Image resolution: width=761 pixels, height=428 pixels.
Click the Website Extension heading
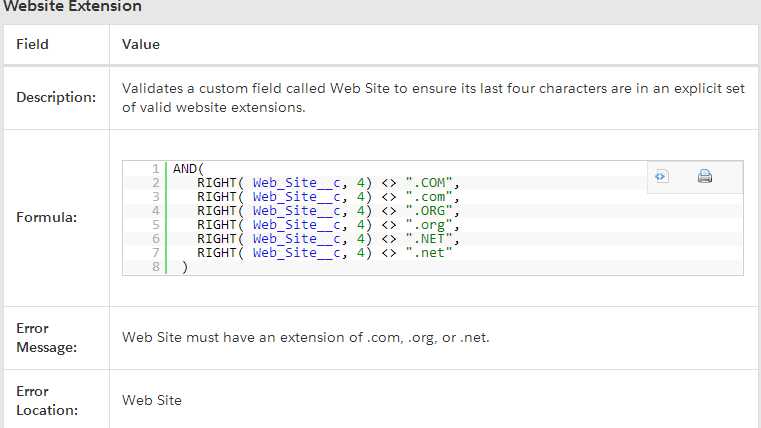point(72,7)
